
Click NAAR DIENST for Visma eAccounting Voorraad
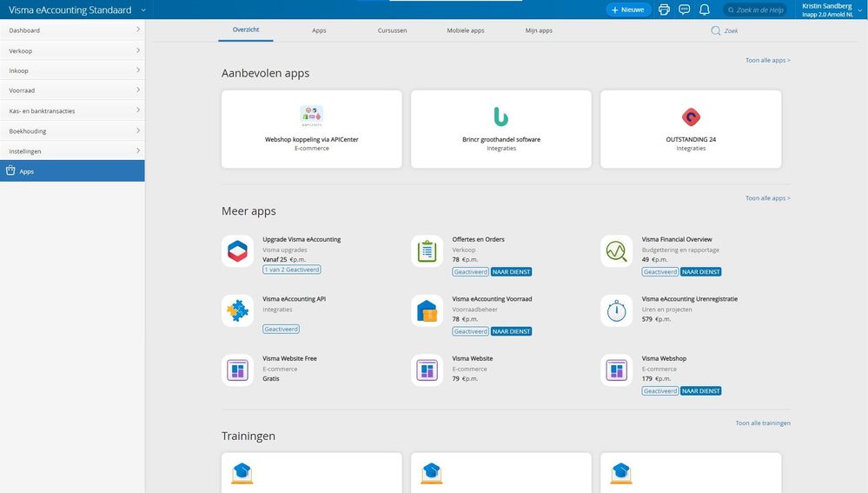512,331
